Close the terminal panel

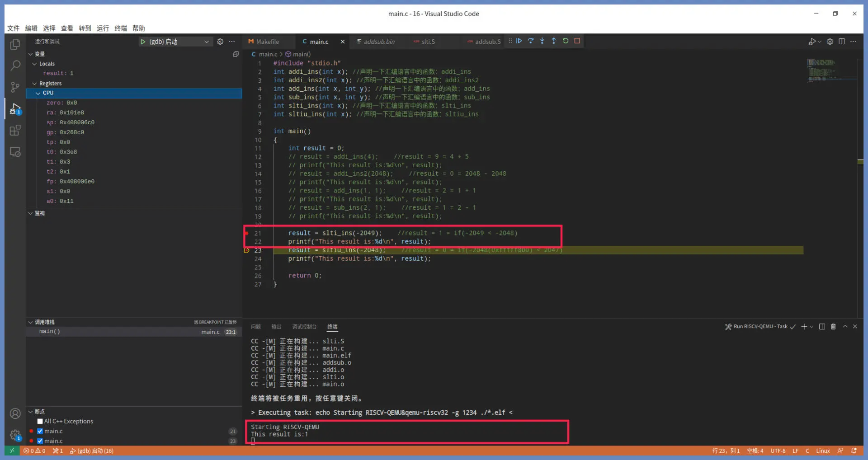(855, 327)
